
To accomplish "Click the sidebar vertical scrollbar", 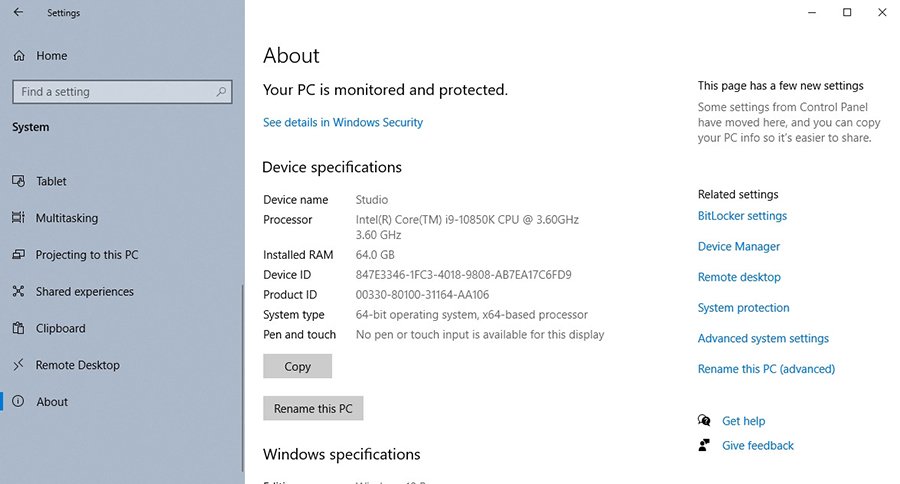I will click(242, 380).
